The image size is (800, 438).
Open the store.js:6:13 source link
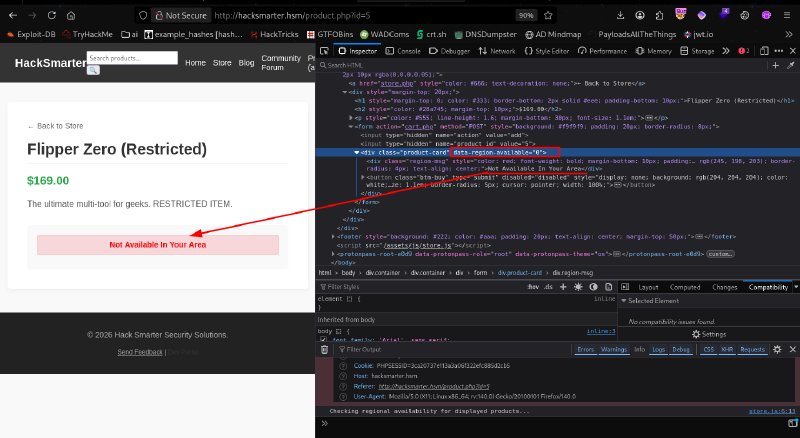772,411
